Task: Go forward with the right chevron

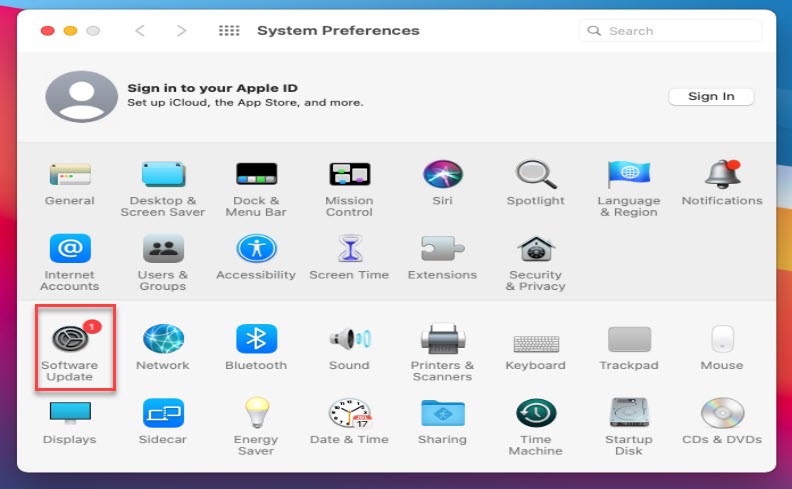Action: click(181, 31)
